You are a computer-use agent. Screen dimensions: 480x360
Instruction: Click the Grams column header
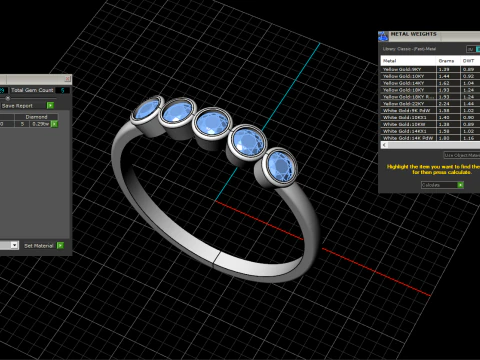448,61
